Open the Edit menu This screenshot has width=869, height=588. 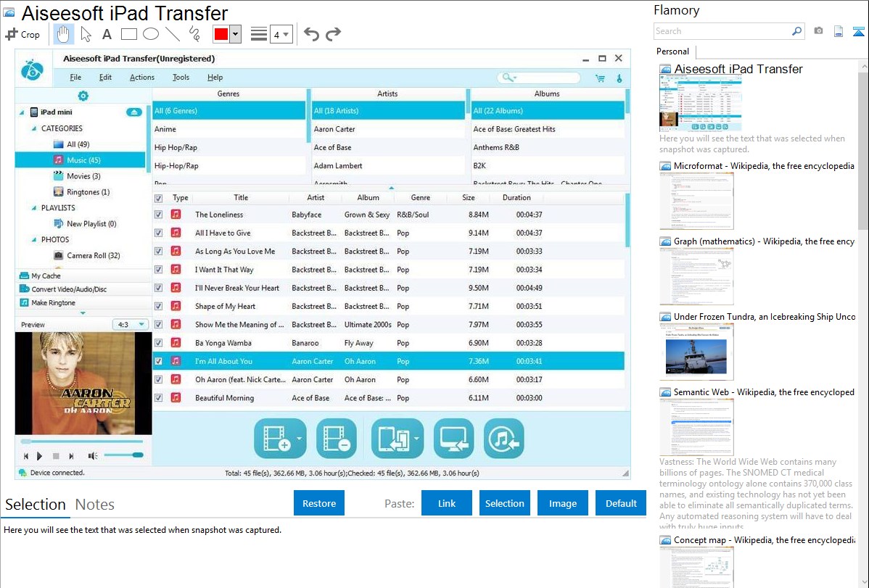[105, 78]
